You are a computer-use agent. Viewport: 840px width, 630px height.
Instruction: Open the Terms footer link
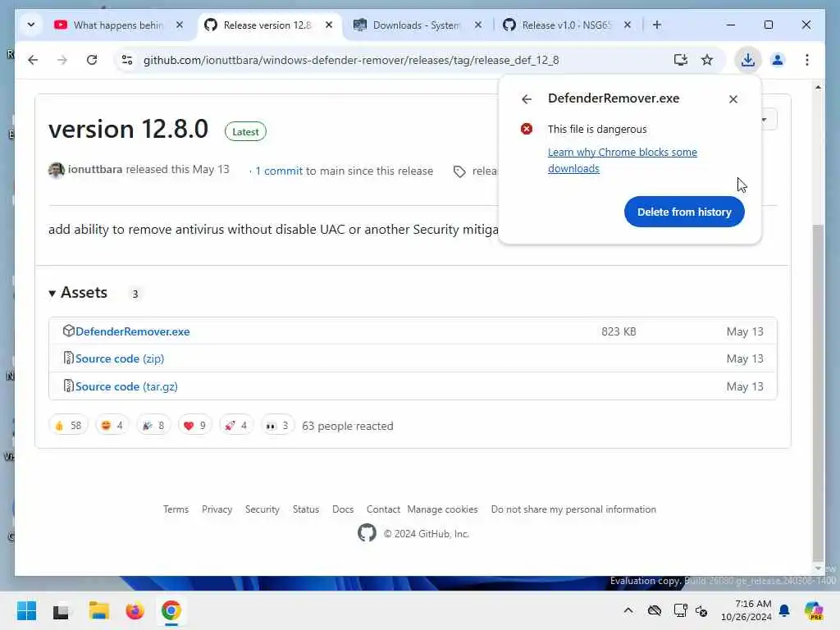pos(176,509)
